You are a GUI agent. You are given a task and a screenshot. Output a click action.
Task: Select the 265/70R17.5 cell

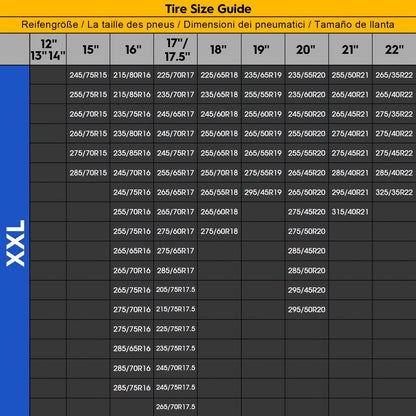point(176,407)
